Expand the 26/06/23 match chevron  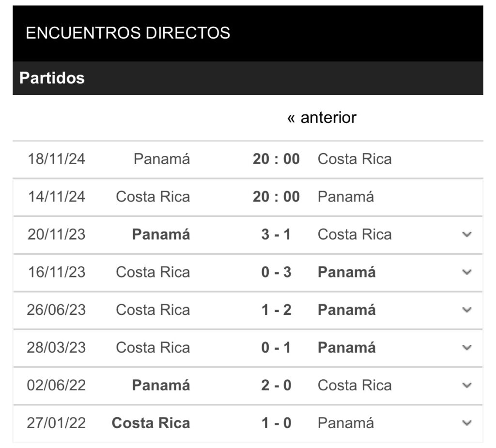click(467, 310)
